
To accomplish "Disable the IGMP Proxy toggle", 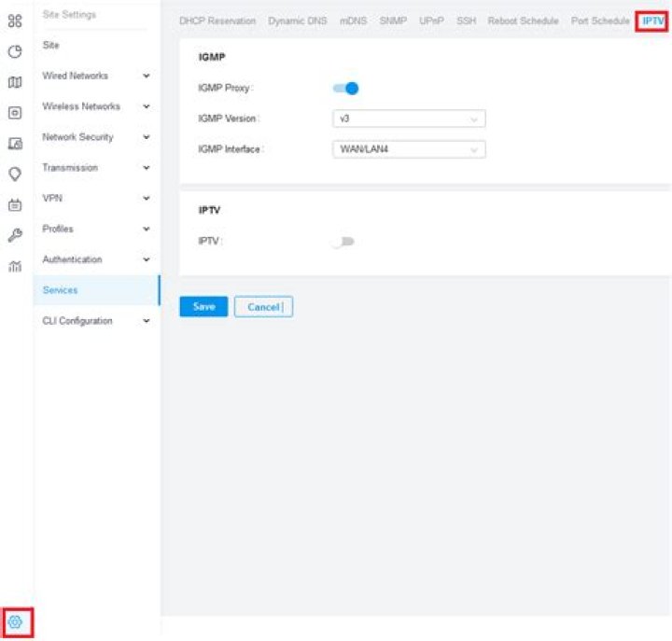I will [x=345, y=89].
